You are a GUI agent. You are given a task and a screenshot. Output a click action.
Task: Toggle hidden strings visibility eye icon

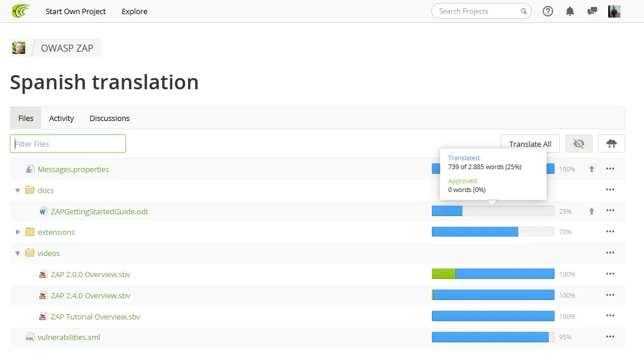click(579, 144)
